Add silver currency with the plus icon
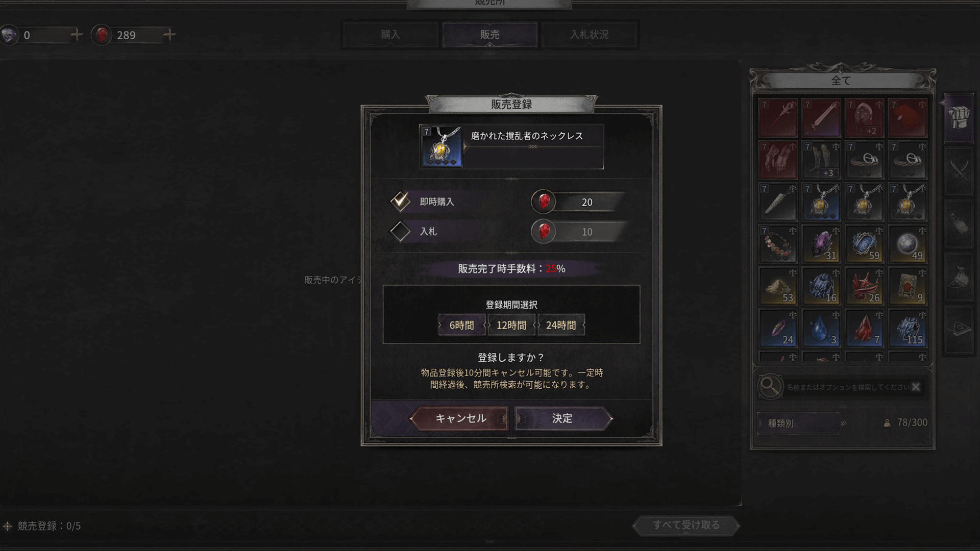Image resolution: width=980 pixels, height=551 pixels. (77, 35)
